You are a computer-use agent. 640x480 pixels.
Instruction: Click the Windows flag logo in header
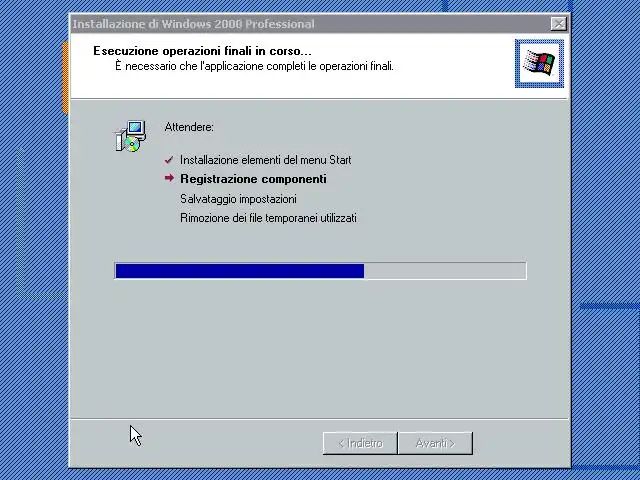click(539, 63)
